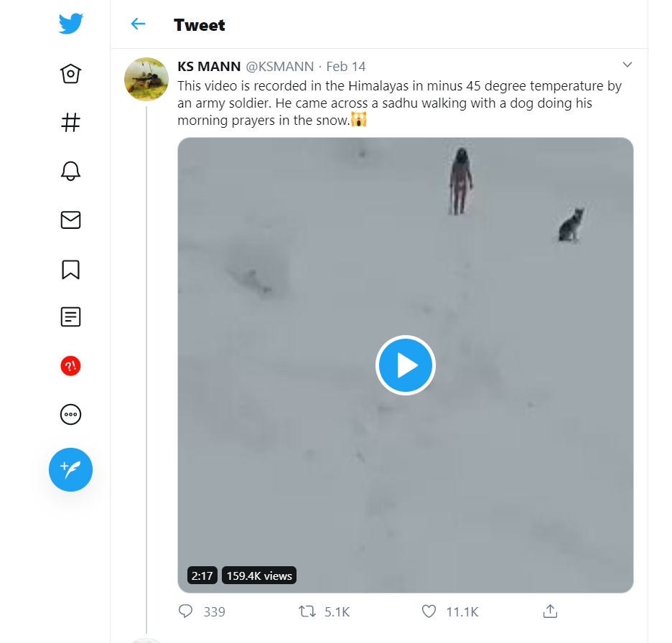Like KS MANN's tweet
This screenshot has height=643, width=672.
tap(429, 611)
